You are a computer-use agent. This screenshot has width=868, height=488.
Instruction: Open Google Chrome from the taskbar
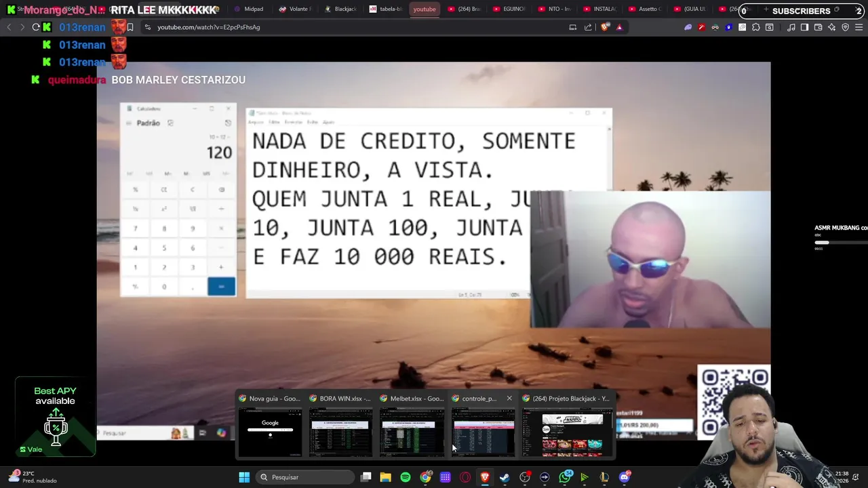(x=425, y=477)
